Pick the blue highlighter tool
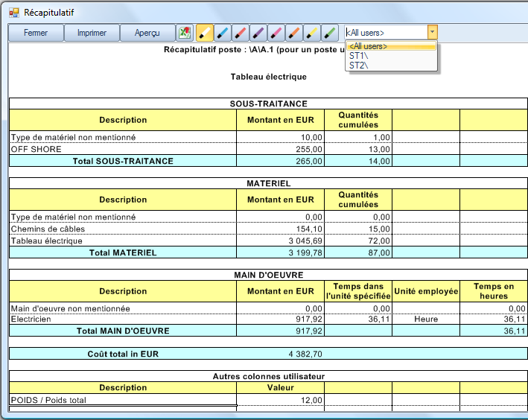This screenshot has width=528, height=420. [222, 33]
